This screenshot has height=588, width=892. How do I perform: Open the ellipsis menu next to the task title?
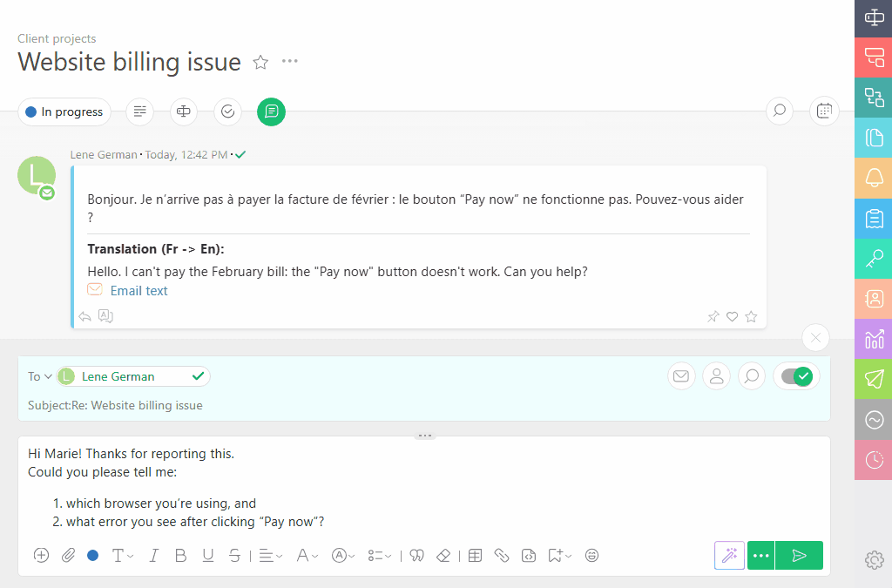coord(289,61)
